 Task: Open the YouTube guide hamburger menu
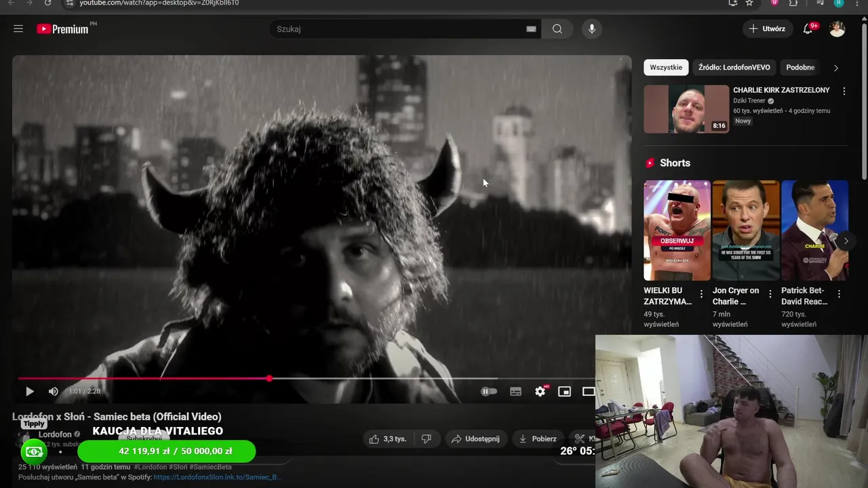click(x=18, y=28)
